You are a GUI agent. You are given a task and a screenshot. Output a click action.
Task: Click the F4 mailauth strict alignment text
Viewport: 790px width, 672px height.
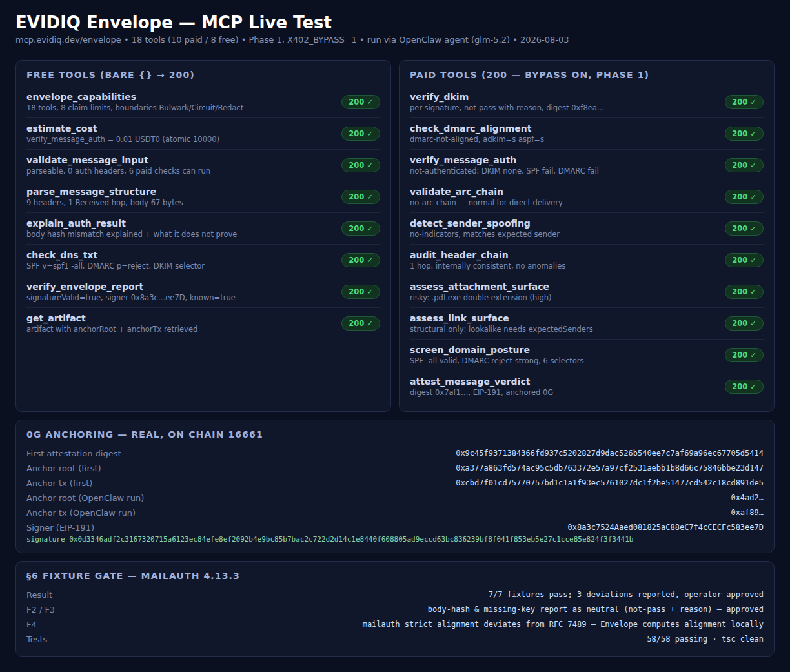click(563, 624)
